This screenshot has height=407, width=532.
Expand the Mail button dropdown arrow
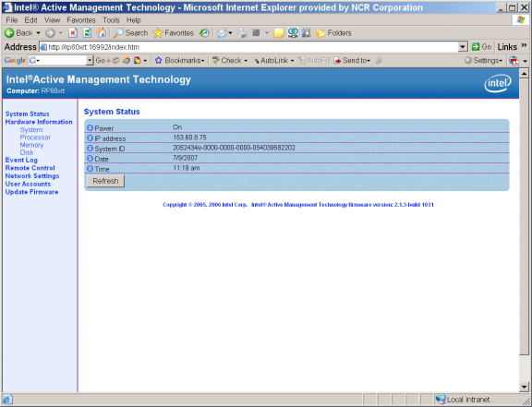[x=230, y=33]
